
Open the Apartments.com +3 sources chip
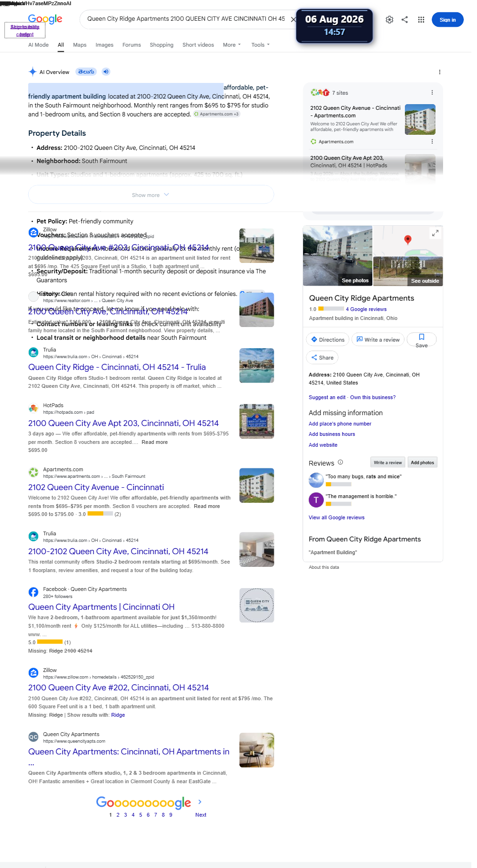(216, 114)
